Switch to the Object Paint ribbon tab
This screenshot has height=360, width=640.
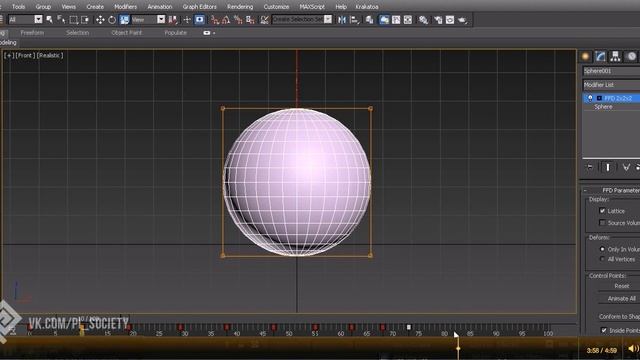[127, 33]
